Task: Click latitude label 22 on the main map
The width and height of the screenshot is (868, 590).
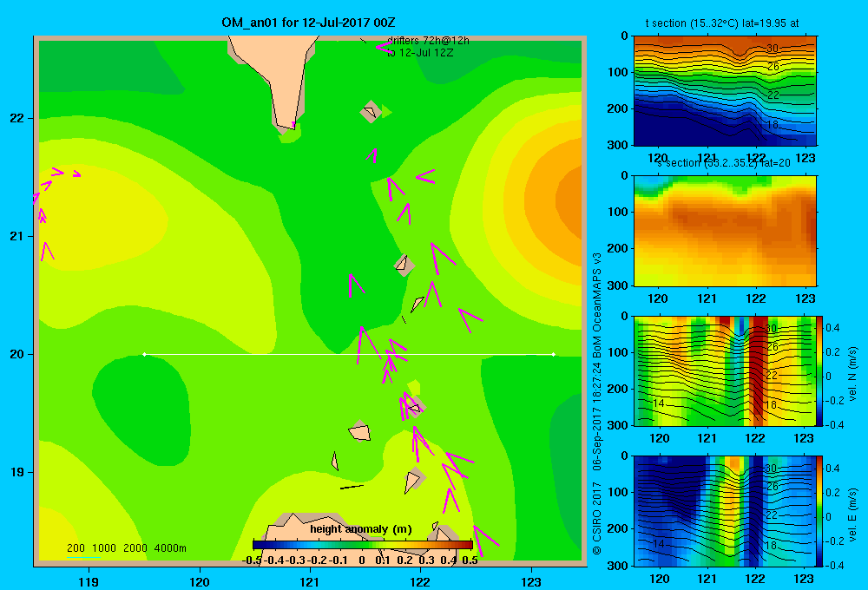Action: 17,119
